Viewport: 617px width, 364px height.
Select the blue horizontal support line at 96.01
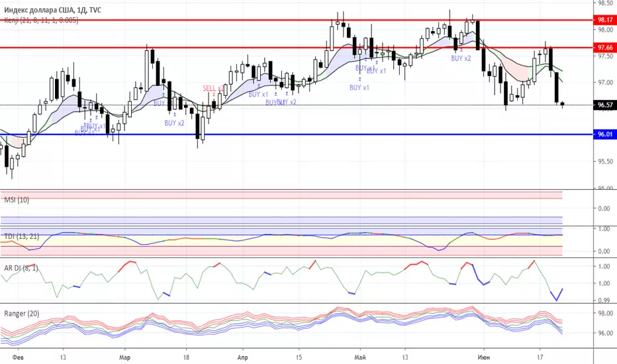point(297,134)
